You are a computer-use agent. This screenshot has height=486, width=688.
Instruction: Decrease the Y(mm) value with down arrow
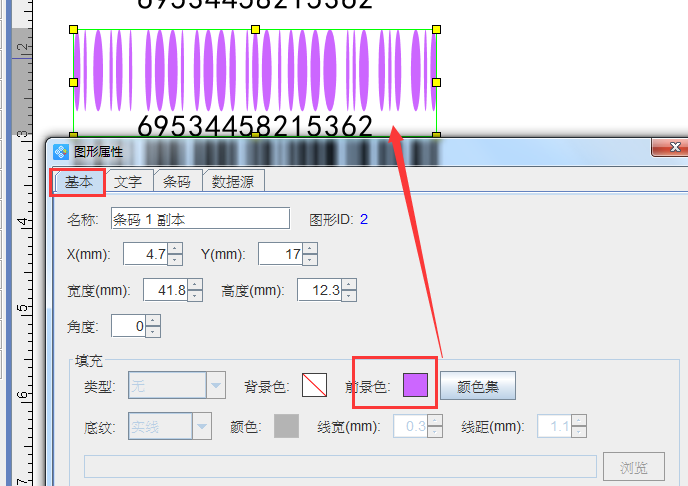[310, 260]
